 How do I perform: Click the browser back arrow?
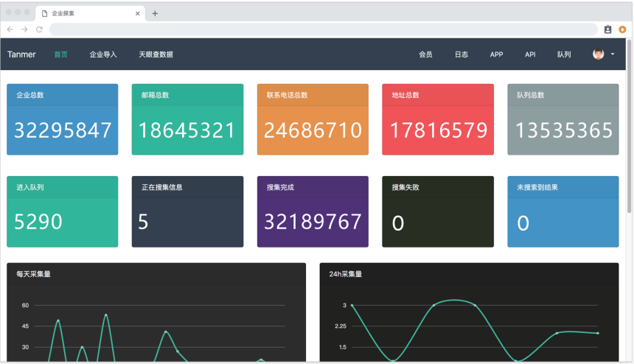pyautogui.click(x=10, y=29)
